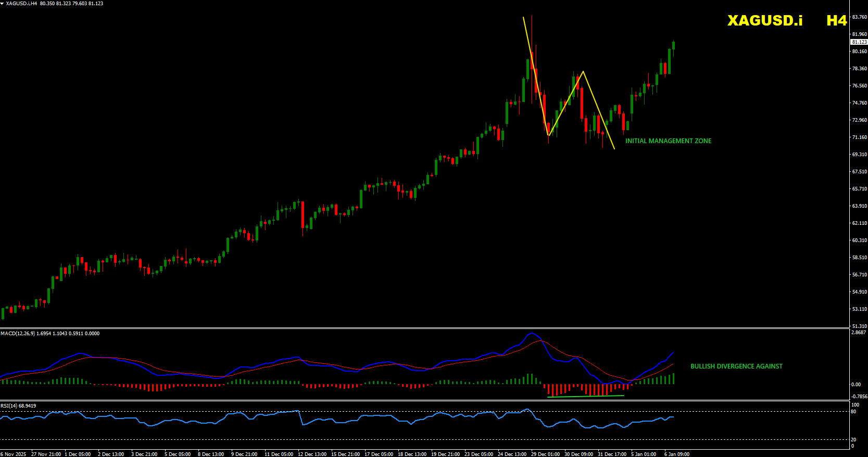
Task: Click the current price tag 81.123
Action: point(859,42)
